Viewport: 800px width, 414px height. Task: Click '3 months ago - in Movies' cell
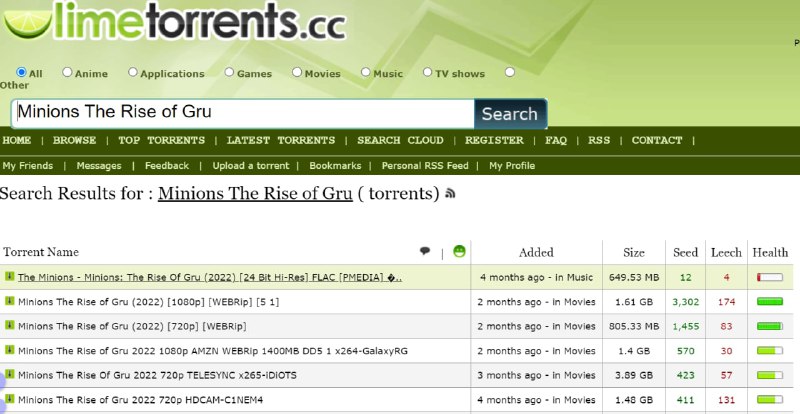pos(536,375)
